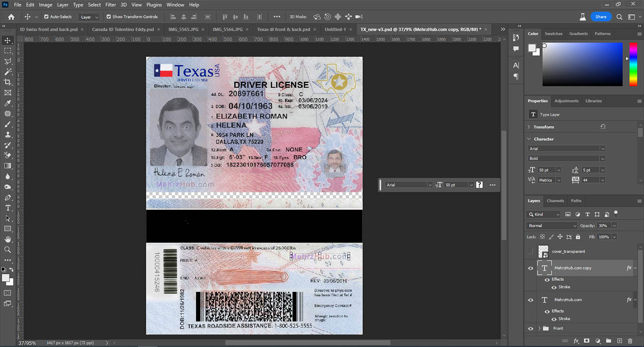Show the cover_transparent layer visibility box
The width and height of the screenshot is (644, 347).
pyautogui.click(x=530, y=252)
